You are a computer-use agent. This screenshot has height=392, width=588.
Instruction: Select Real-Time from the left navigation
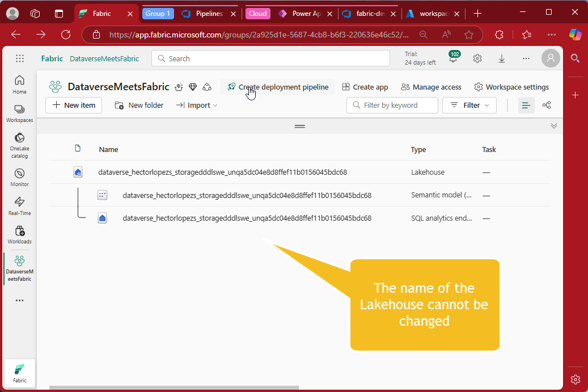pyautogui.click(x=19, y=205)
